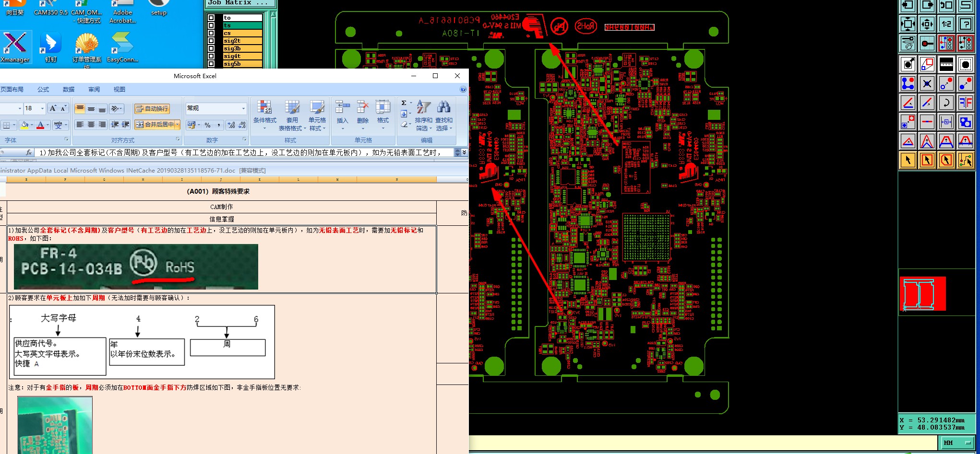
Task: Open the 公式 ribbon tab
Action: pyautogui.click(x=43, y=89)
